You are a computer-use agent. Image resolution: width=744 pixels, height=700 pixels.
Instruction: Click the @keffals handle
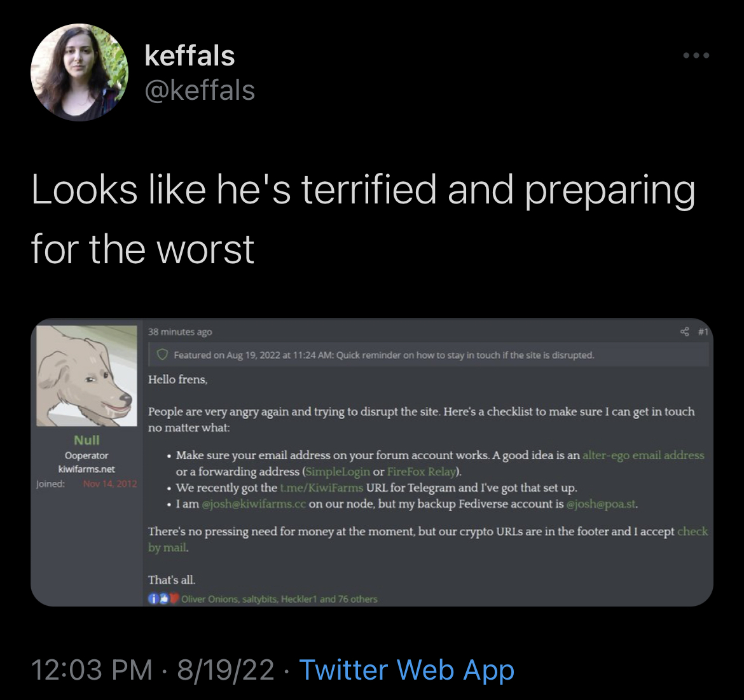click(x=200, y=90)
